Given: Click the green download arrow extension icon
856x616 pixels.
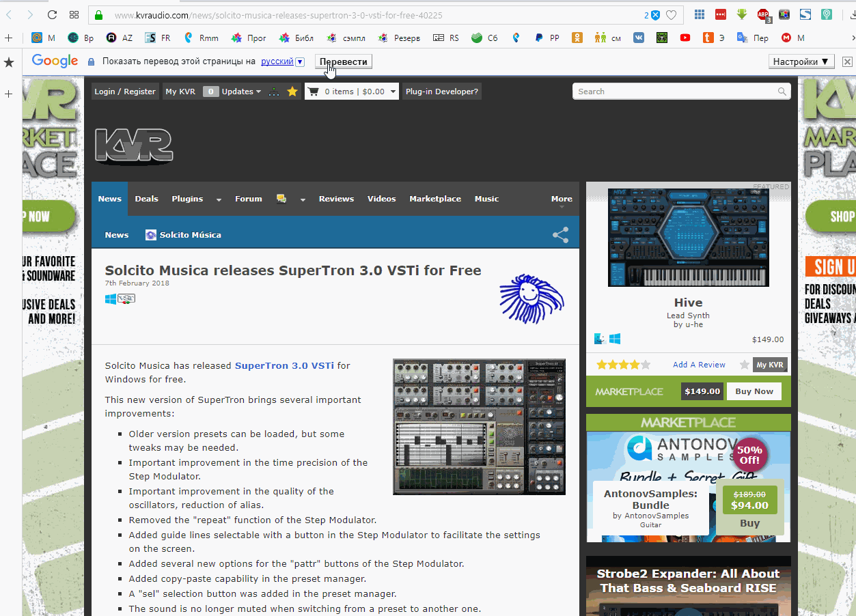Looking at the screenshot, I should [742, 14].
